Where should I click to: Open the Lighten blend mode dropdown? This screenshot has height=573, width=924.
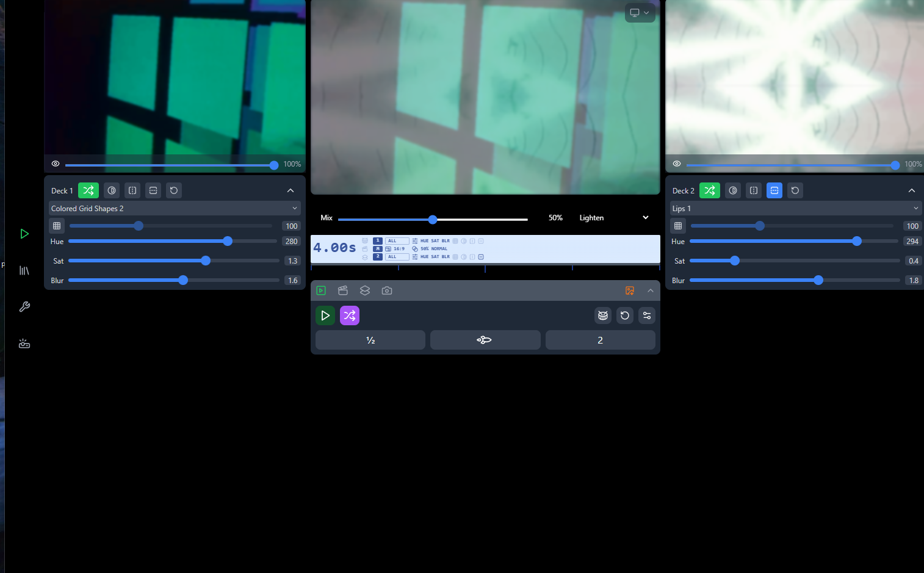click(x=613, y=218)
